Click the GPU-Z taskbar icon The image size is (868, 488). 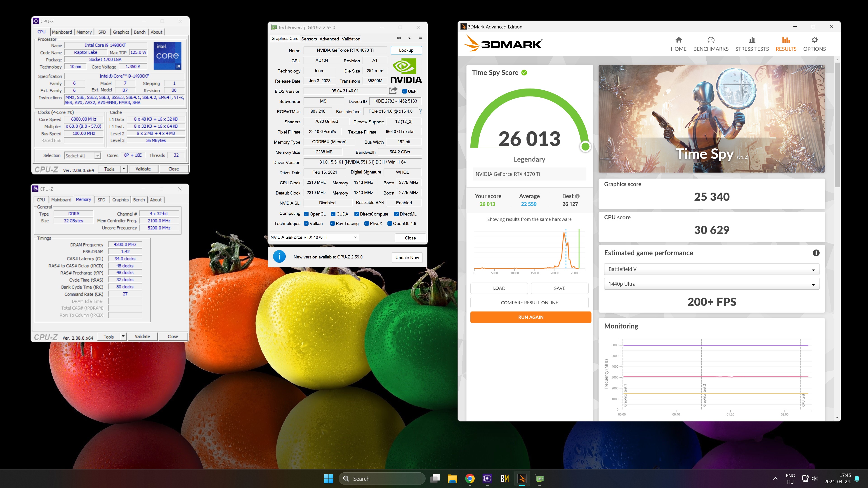540,479
